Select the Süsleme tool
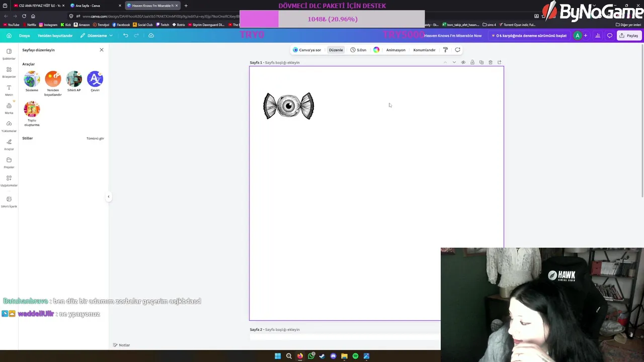Screen dimensions: 644x362 click(32, 79)
